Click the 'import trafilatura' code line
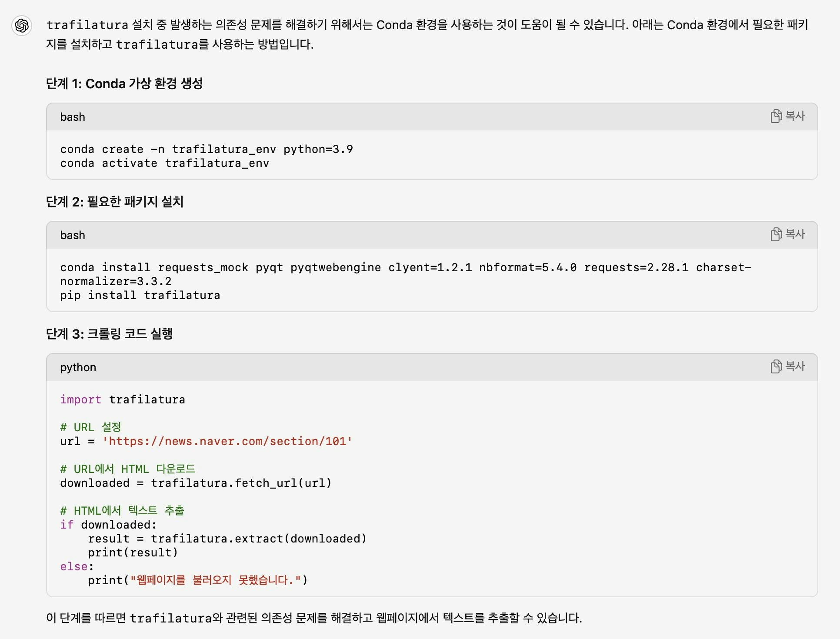The image size is (840, 639). click(123, 399)
